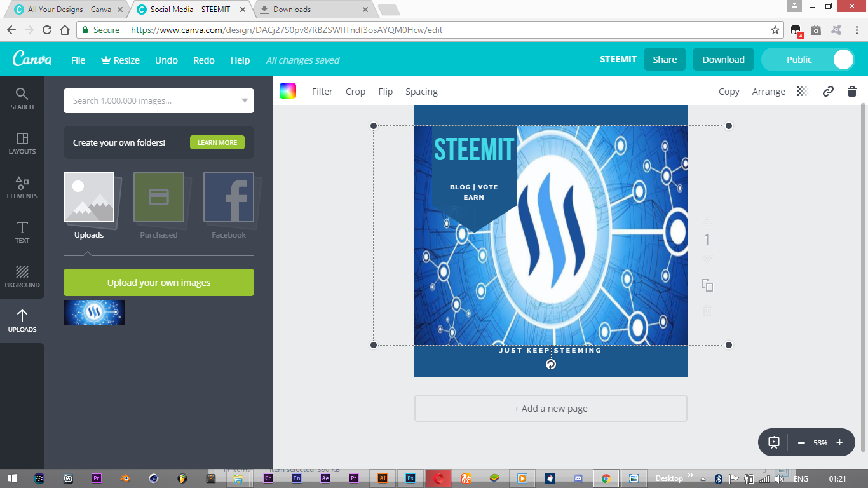This screenshot has height=488, width=868.
Task: Click Add a new page
Action: pos(551,409)
